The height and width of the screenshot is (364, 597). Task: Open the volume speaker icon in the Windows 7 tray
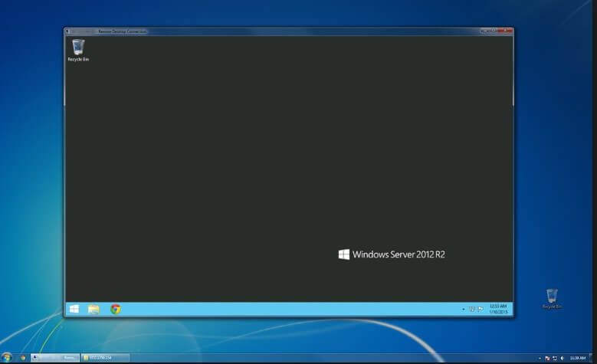pos(562,358)
